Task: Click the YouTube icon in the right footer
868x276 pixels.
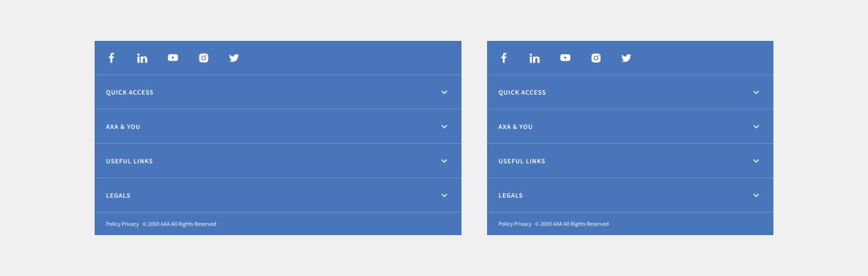Action: coord(565,57)
